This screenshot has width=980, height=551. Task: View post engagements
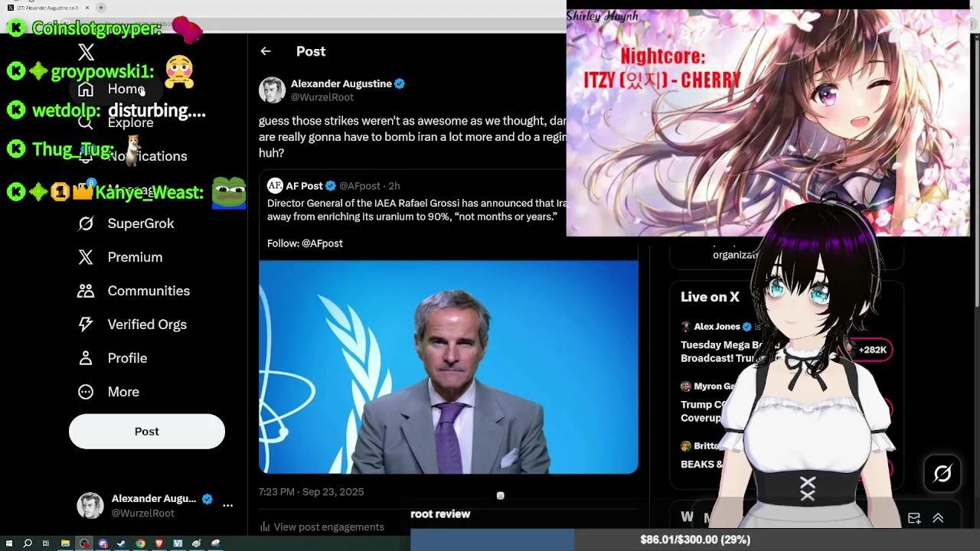[x=322, y=527]
